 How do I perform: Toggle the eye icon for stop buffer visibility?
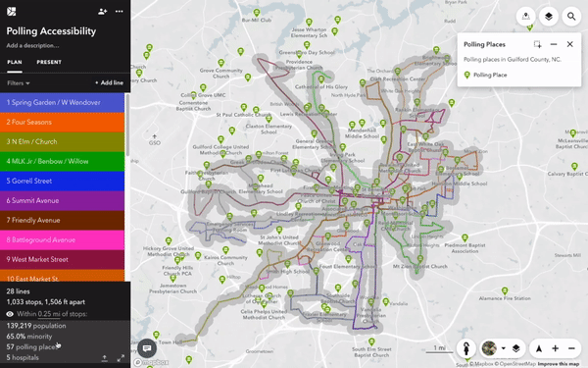click(10, 314)
